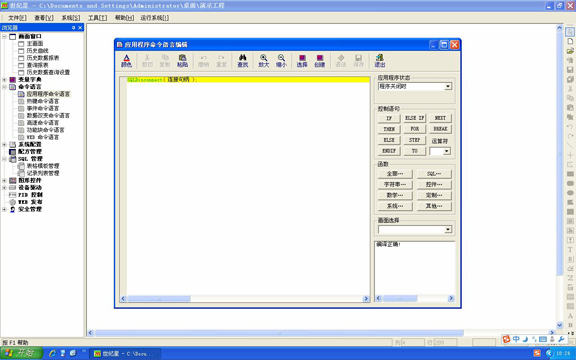
Task: Click the 颜色 (color) toolbar icon
Action: [x=126, y=61]
